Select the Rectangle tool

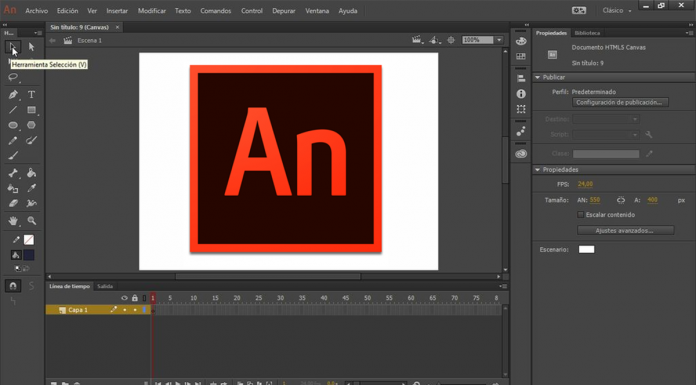pyautogui.click(x=31, y=110)
